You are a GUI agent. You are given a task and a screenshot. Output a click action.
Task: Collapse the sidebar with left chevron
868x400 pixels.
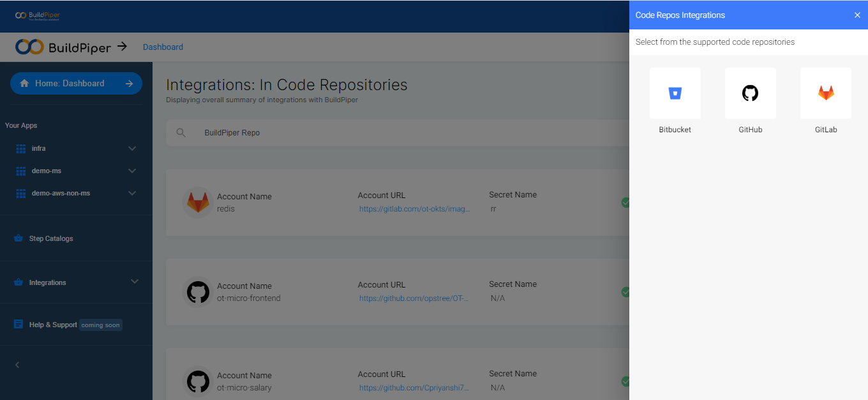17,365
